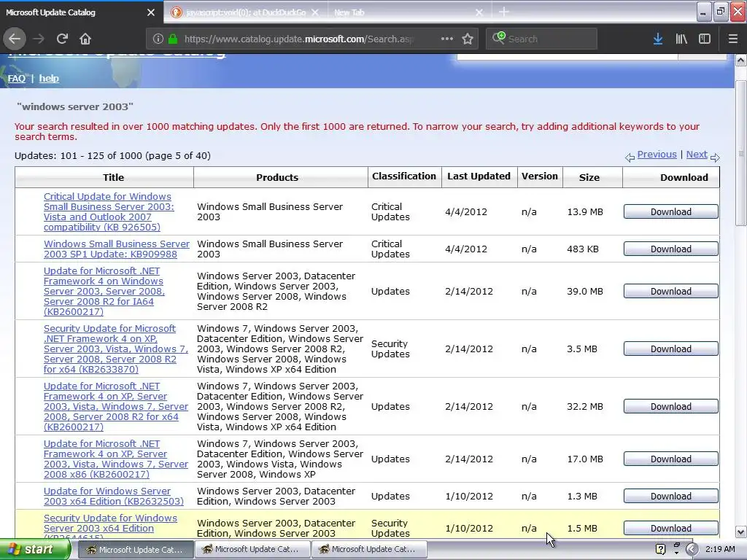Open the Firefox hamburger menu

[732, 39]
